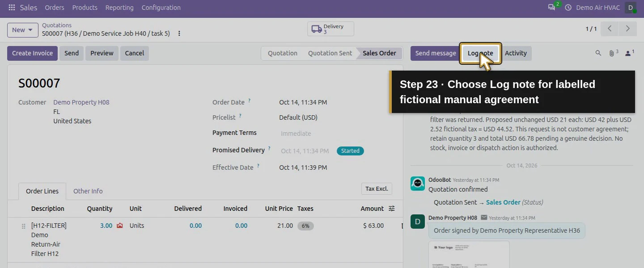This screenshot has width=644, height=268.
Task: Click the Promised Delivery date field
Action: tap(305, 151)
